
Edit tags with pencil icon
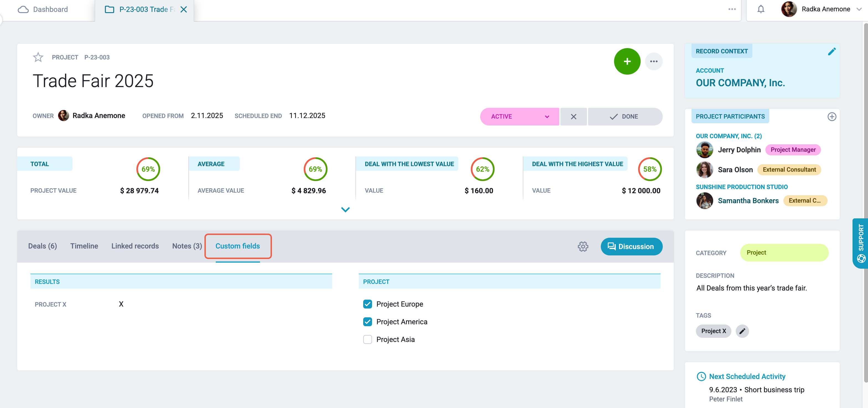[742, 331]
